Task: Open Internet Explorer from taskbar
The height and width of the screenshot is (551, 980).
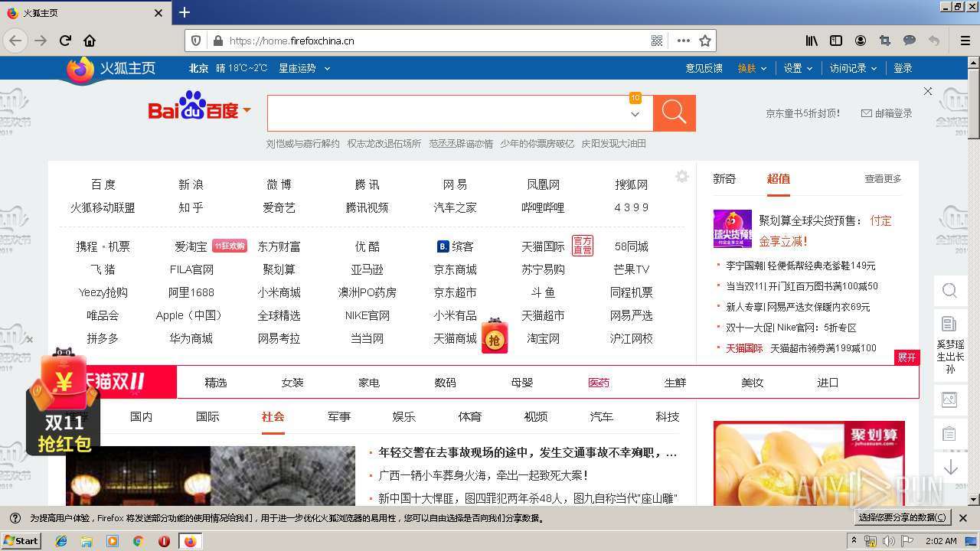Action: [61, 541]
